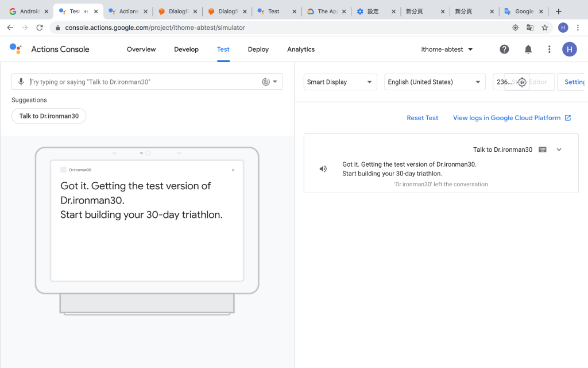This screenshot has height=368, width=588.
Task: Click the location icon in the address bar
Action: (515, 28)
